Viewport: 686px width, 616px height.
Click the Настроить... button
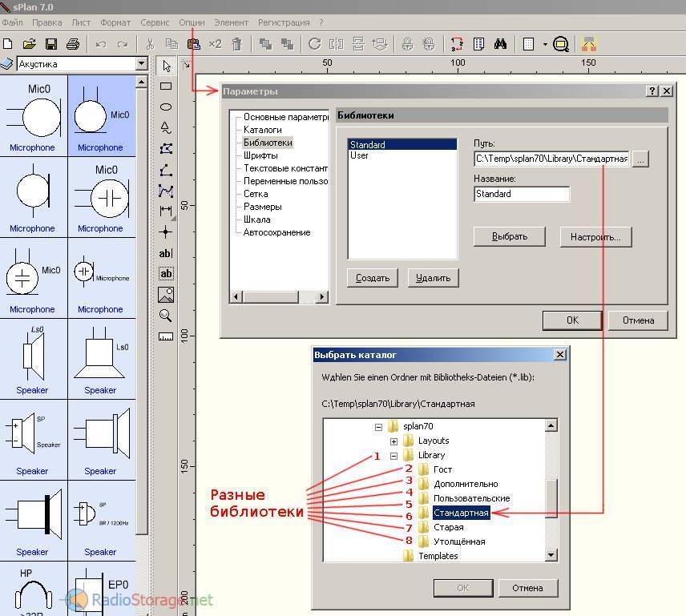(595, 237)
